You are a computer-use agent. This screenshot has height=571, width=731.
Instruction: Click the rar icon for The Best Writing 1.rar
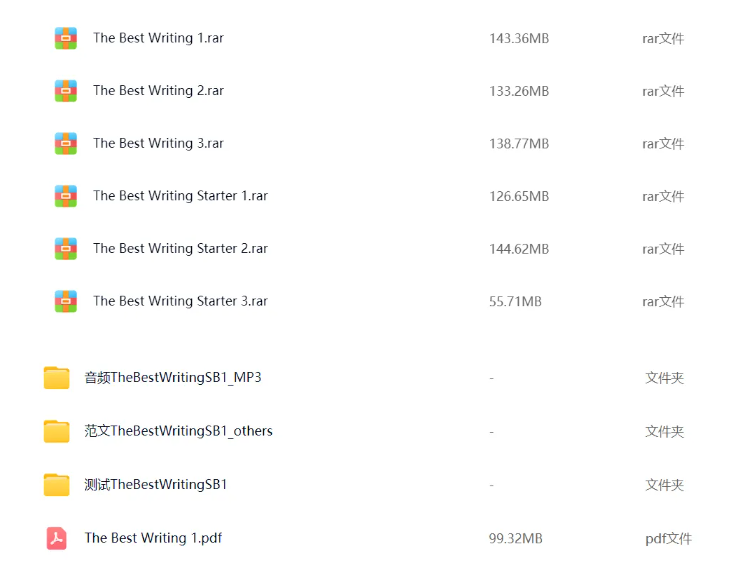pos(66,38)
